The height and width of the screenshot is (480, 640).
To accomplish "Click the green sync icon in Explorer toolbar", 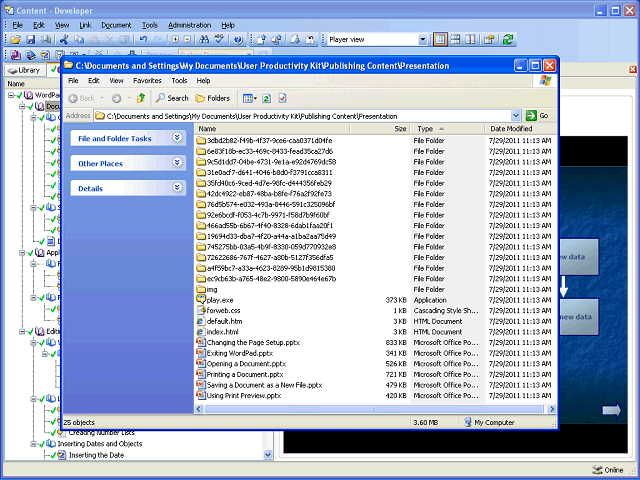I will [x=267, y=98].
